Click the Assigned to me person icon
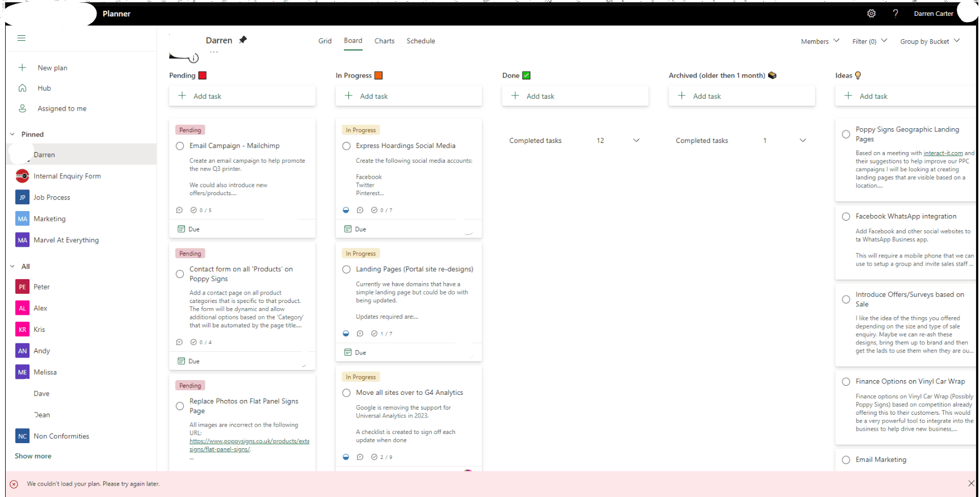Viewport: 980px width, 497px height. 23,108
